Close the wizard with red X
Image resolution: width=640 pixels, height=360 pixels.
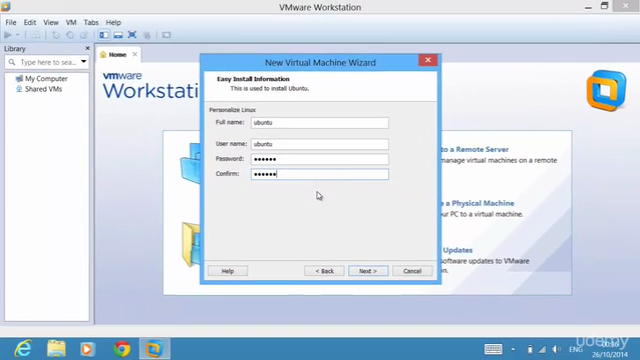coord(428,60)
